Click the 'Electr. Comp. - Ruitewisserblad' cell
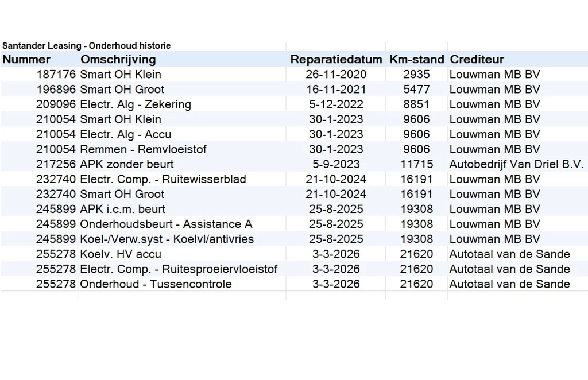 click(182, 179)
